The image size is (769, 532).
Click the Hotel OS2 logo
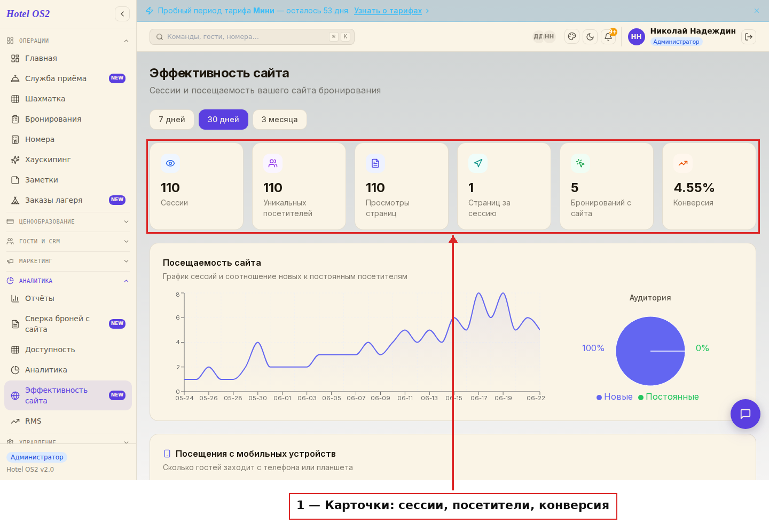tap(28, 14)
